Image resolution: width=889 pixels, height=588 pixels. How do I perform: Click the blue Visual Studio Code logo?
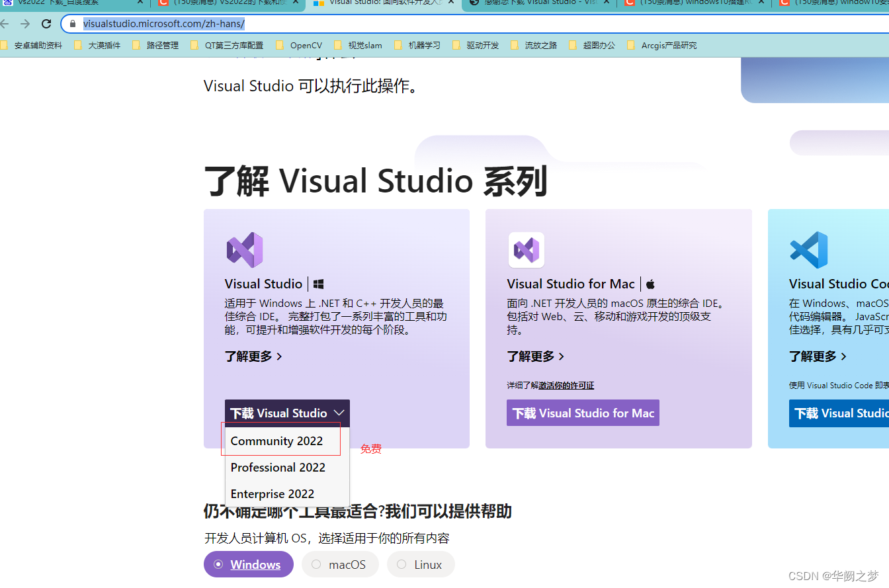(x=809, y=250)
